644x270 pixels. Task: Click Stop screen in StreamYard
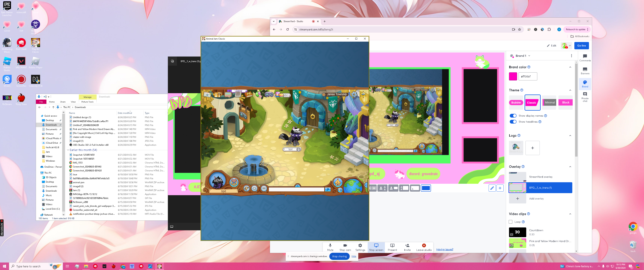376,247
